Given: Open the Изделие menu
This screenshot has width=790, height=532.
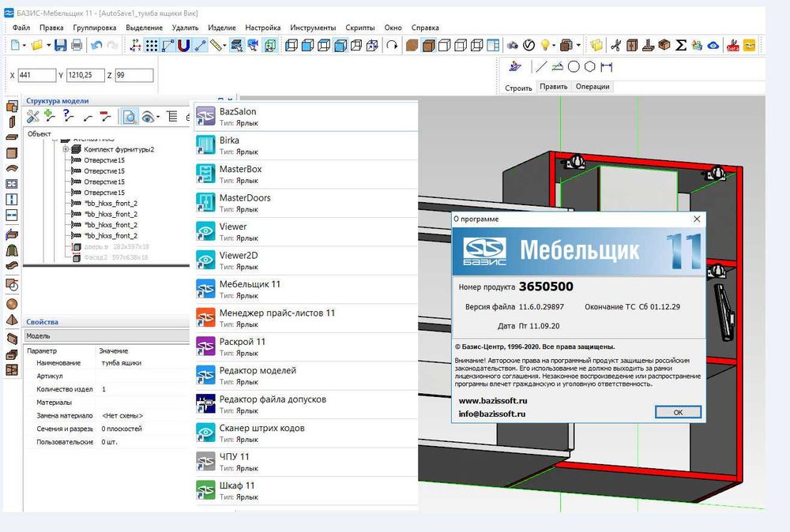Looking at the screenshot, I should (222, 28).
